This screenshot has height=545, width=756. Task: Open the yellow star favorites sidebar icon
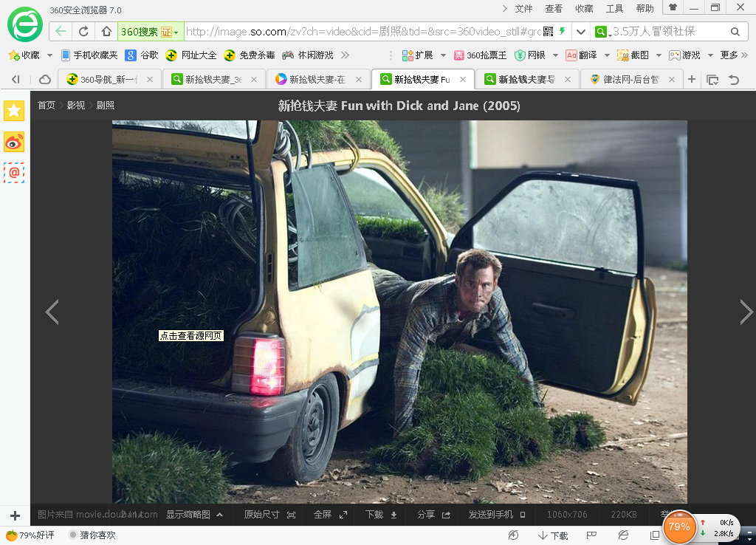[14, 111]
